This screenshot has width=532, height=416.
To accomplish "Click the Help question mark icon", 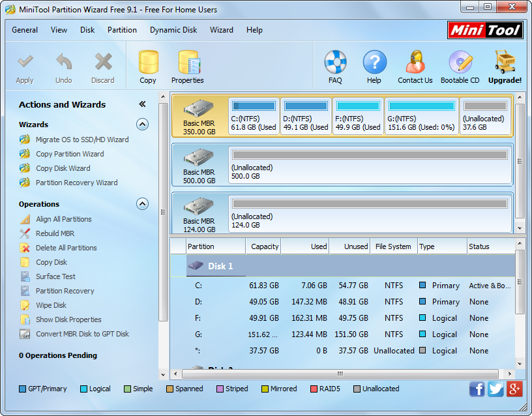I will (374, 62).
